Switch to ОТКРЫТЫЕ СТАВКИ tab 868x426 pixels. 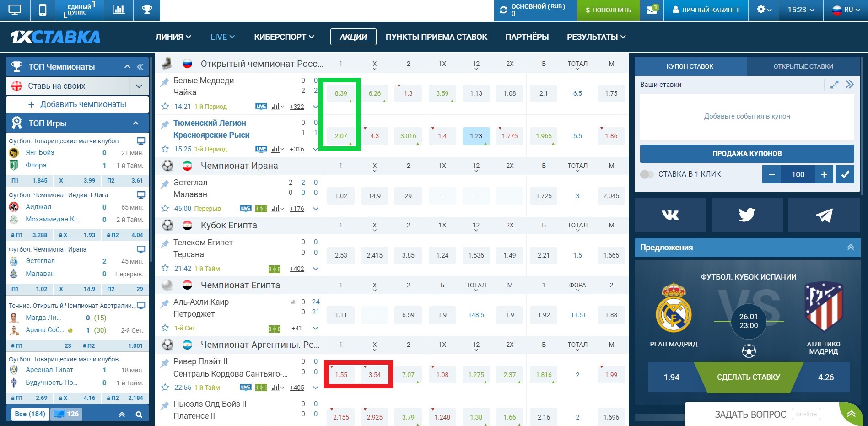(x=803, y=66)
